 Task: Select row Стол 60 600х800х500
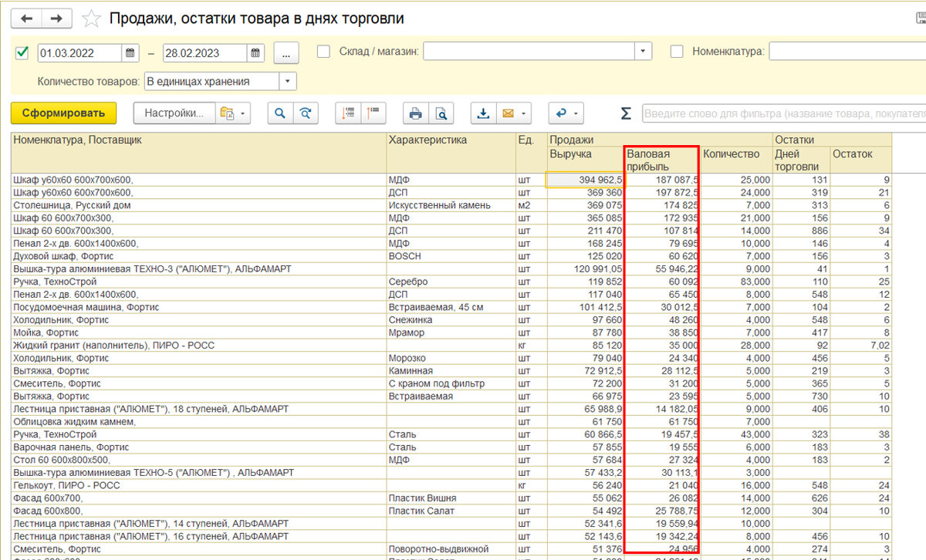tap(451, 460)
